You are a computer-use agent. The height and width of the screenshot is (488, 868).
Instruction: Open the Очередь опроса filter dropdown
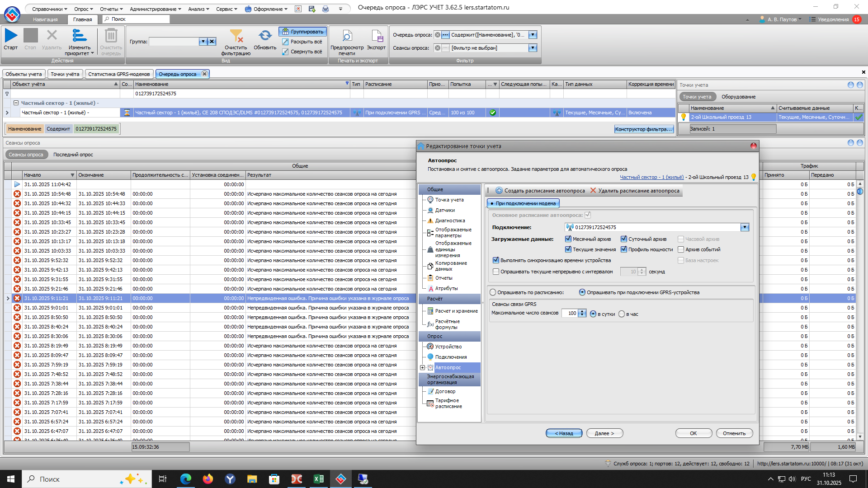coord(533,35)
